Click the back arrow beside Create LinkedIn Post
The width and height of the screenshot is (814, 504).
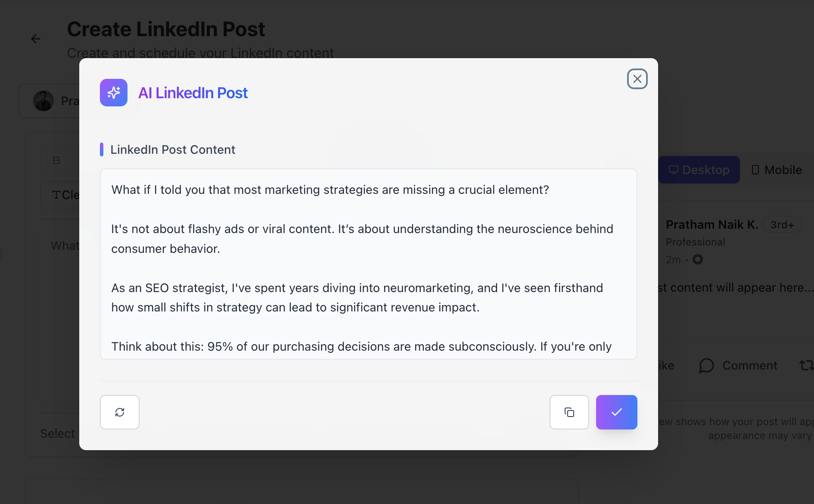36,39
